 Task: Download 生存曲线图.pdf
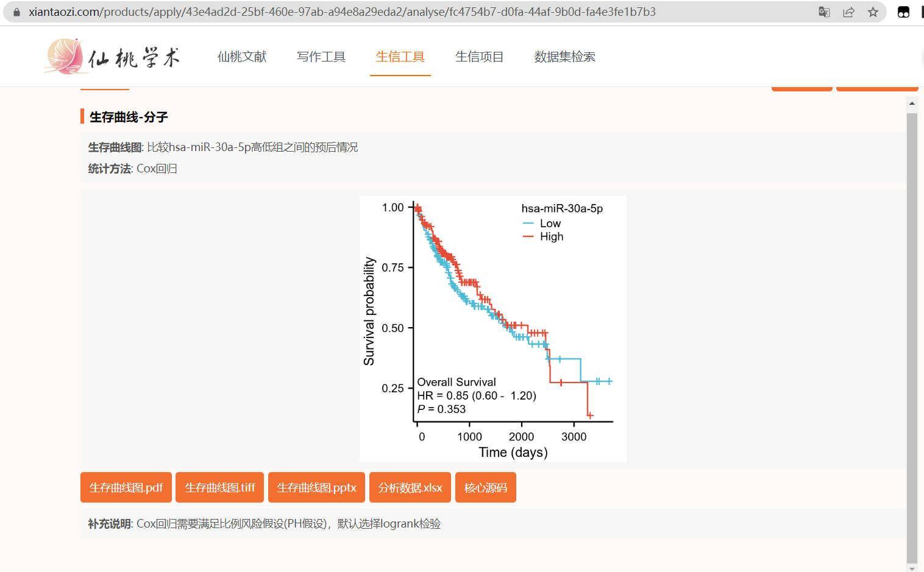[x=126, y=487]
